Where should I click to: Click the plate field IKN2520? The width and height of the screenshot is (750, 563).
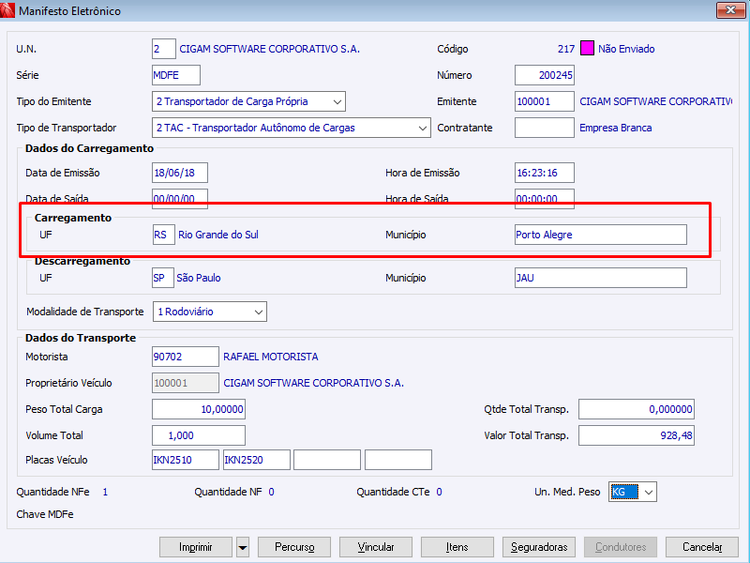257,460
